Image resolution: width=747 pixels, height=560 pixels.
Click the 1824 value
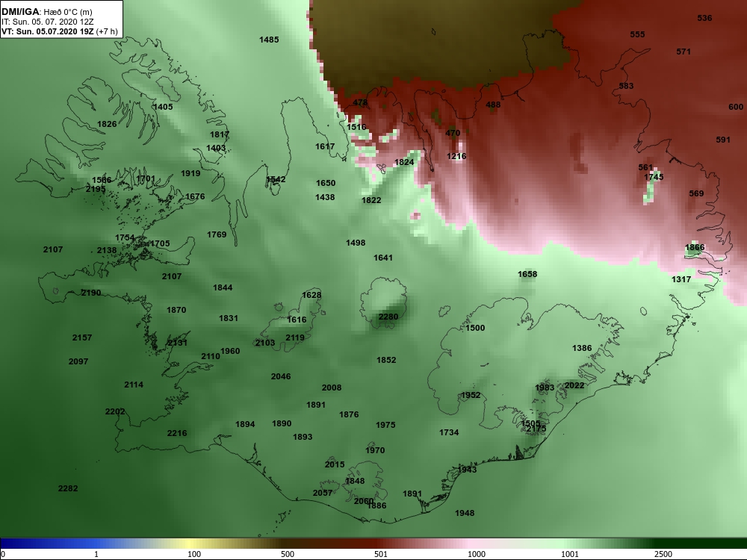coord(404,162)
